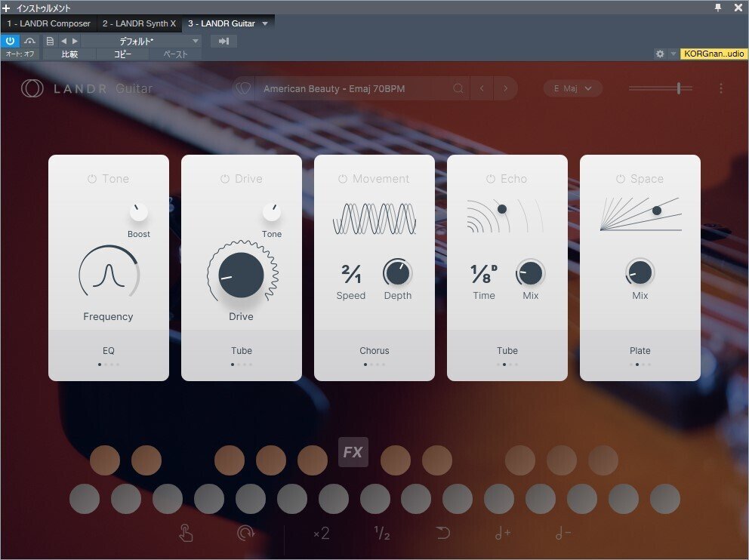The width and height of the screenshot is (749, 560).
Task: Open the three-dot menu at top right
Action: [x=722, y=88]
